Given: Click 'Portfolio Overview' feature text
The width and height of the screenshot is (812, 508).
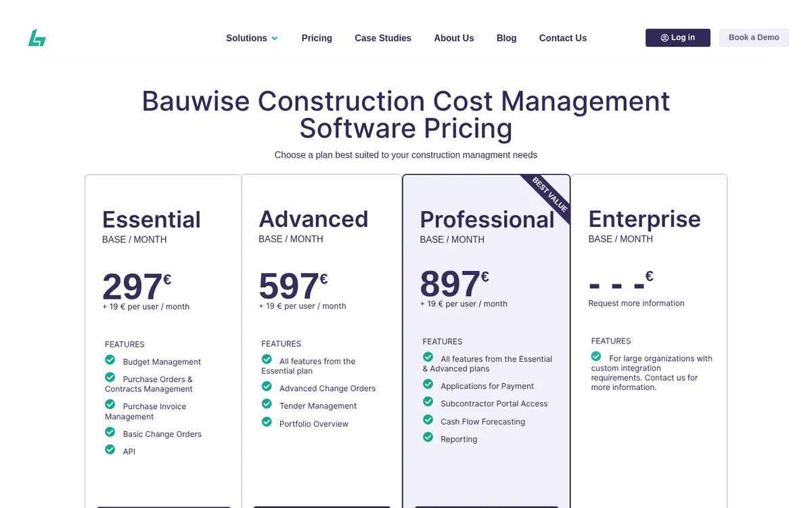Looking at the screenshot, I should coord(314,424).
